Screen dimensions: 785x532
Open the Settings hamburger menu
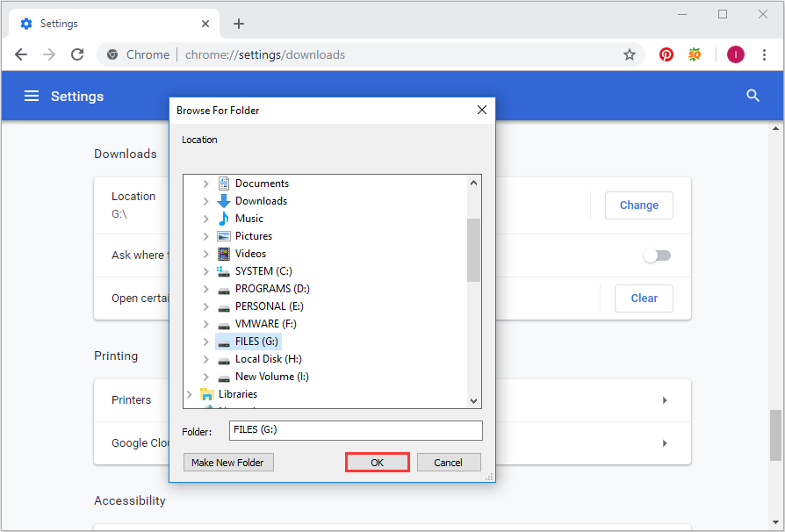click(x=32, y=96)
